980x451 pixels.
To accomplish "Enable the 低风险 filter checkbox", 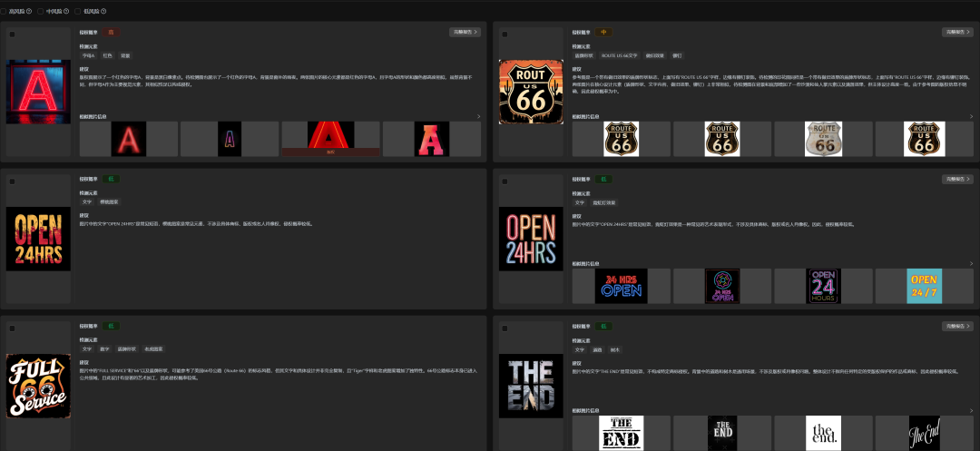I will [x=78, y=11].
